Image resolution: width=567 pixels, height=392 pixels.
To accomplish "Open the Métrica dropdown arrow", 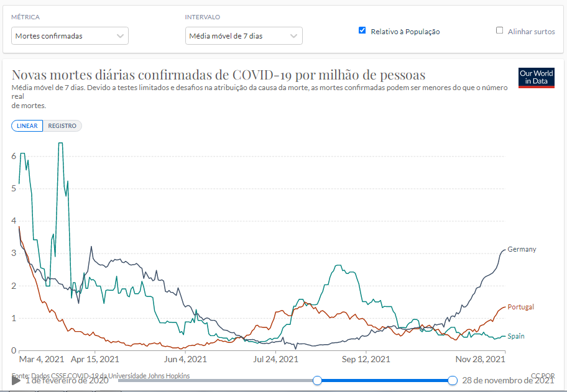I will click(120, 36).
